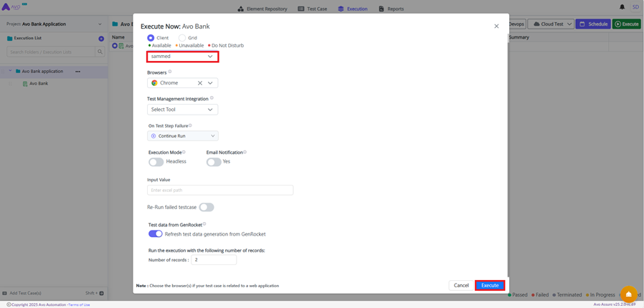Open the notifications bell icon
The height and width of the screenshot is (308, 644).
[622, 7]
